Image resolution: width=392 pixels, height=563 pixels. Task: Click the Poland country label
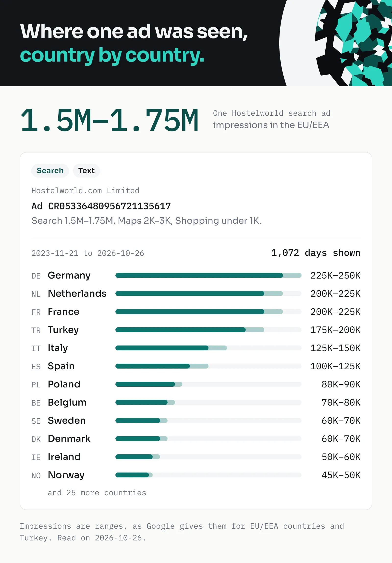(x=64, y=384)
